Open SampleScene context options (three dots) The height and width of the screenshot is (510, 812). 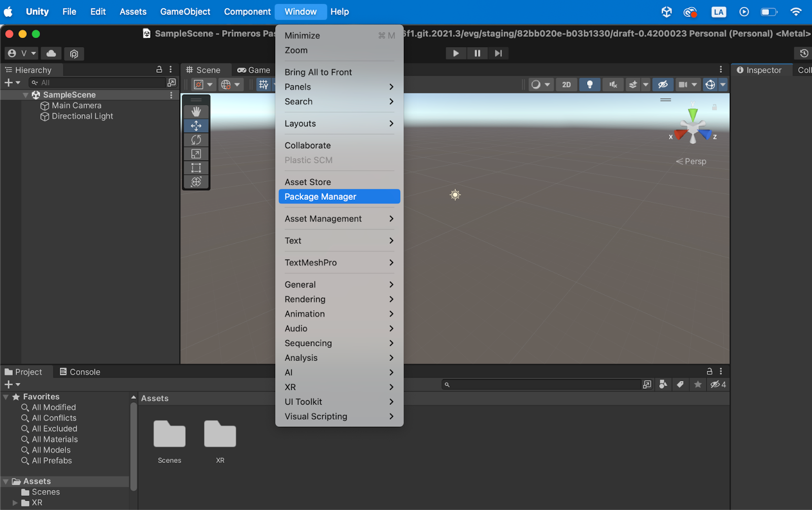(171, 95)
